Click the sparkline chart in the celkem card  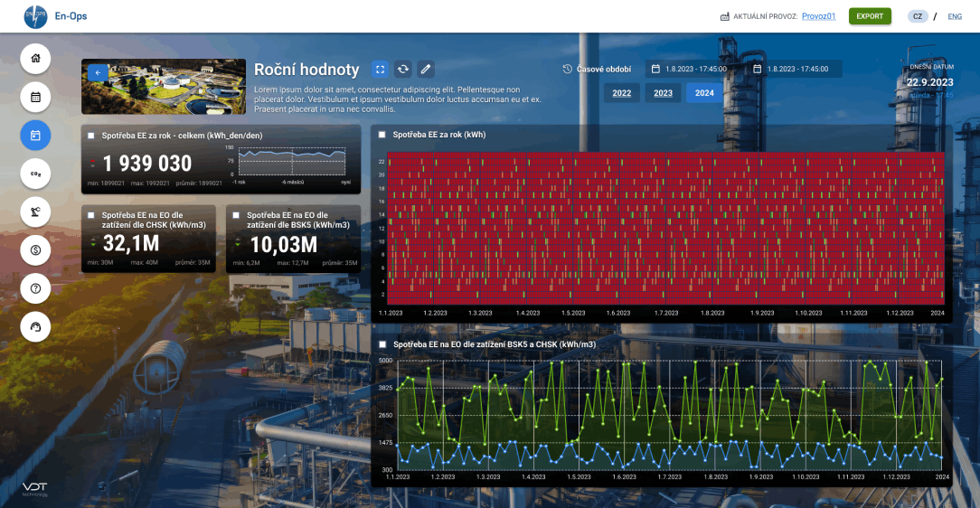[x=292, y=162]
